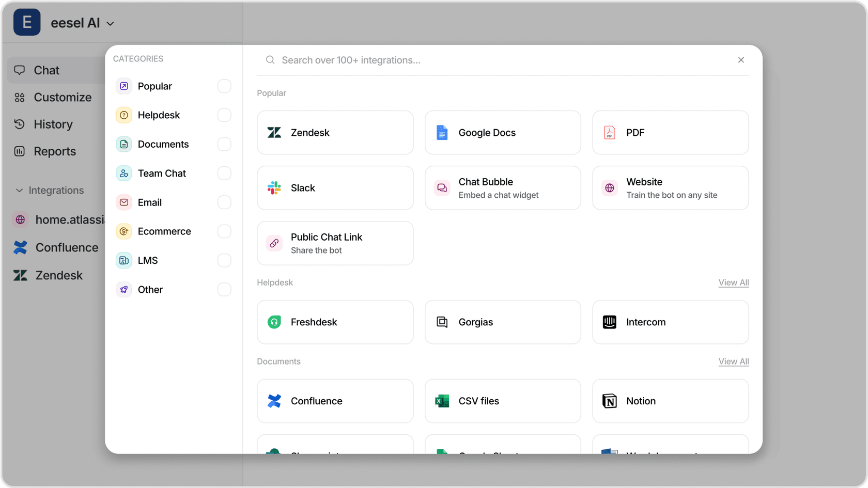This screenshot has height=488, width=868.
Task: Check the LMS category checkbox
Action: click(224, 260)
